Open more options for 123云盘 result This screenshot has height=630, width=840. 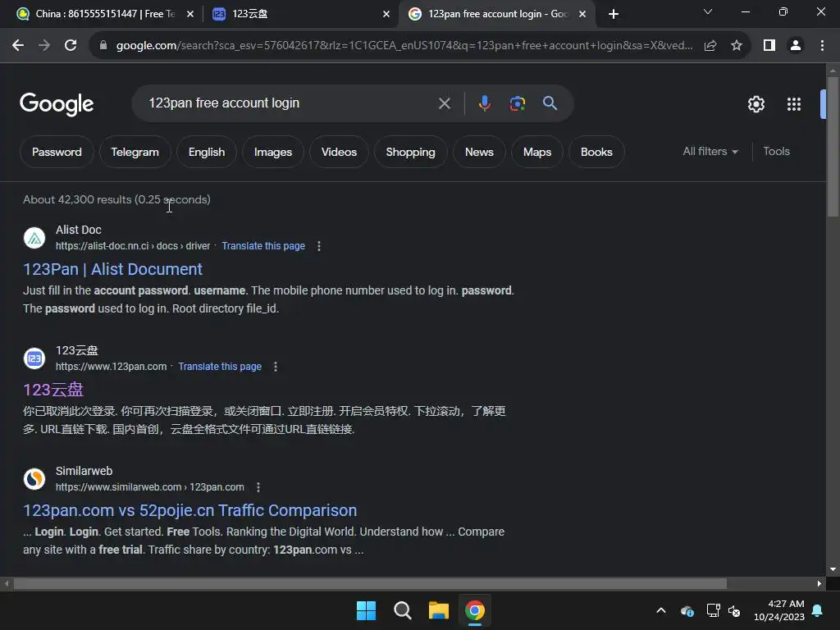[276, 367]
